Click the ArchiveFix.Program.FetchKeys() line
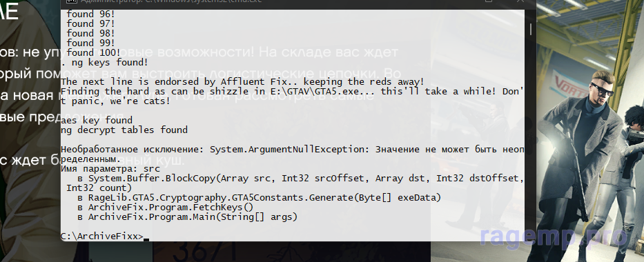The image size is (644, 262). coord(166,208)
